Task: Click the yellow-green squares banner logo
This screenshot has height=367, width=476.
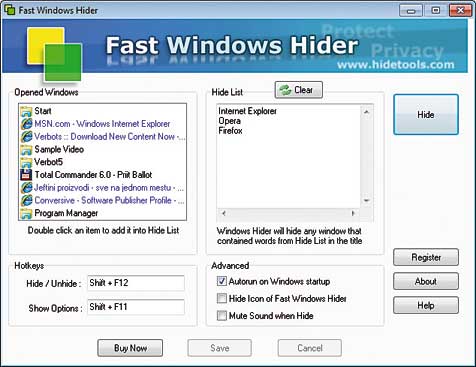Action: tap(54, 54)
